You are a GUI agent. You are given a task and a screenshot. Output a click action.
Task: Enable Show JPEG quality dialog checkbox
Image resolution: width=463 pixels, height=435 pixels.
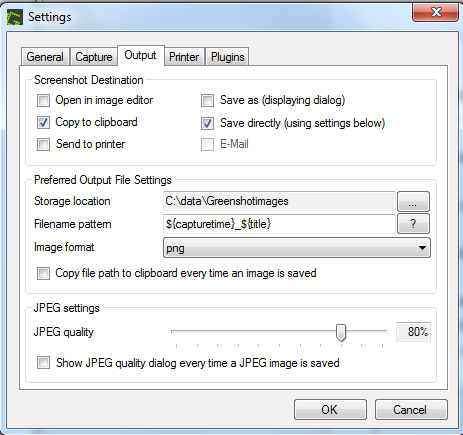43,363
